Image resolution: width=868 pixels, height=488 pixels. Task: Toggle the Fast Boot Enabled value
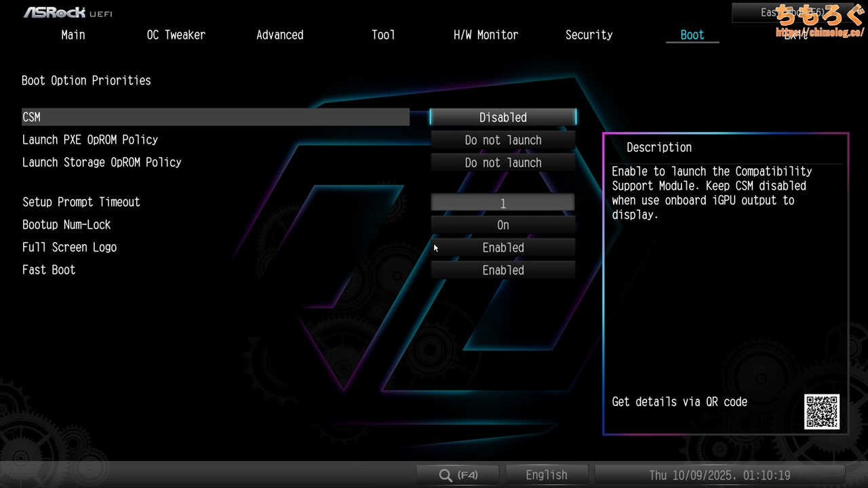(x=502, y=270)
